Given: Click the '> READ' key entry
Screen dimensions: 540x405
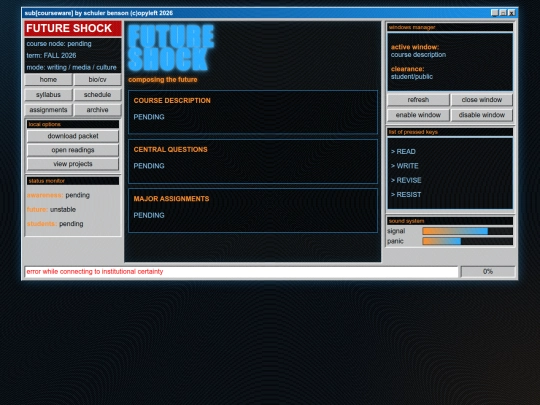Looking at the screenshot, I should pyautogui.click(x=403, y=152).
